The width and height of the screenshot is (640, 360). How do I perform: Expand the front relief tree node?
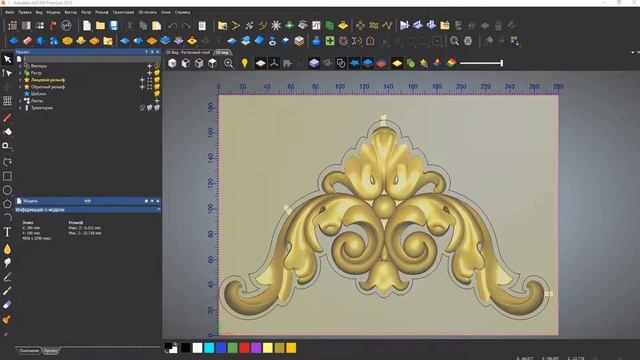point(20,80)
